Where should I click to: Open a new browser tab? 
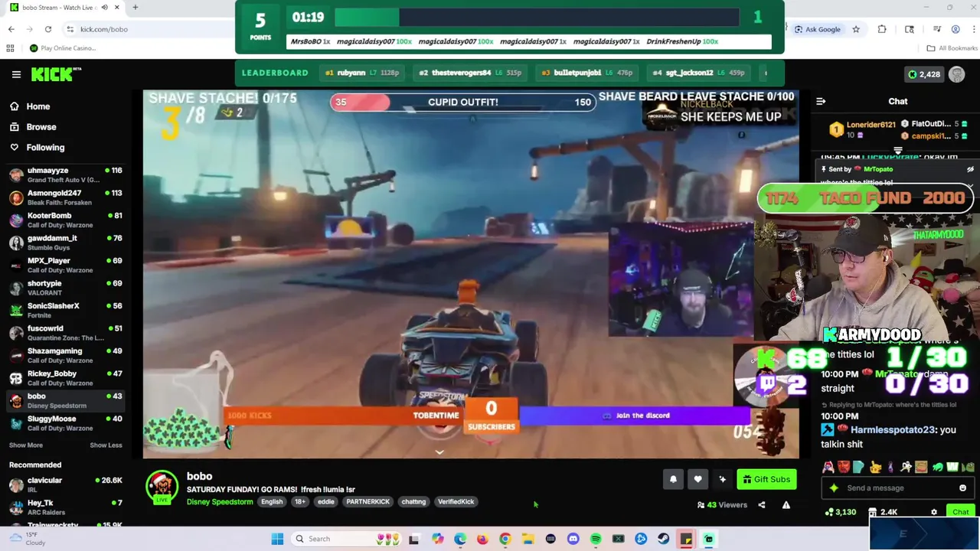point(135,8)
